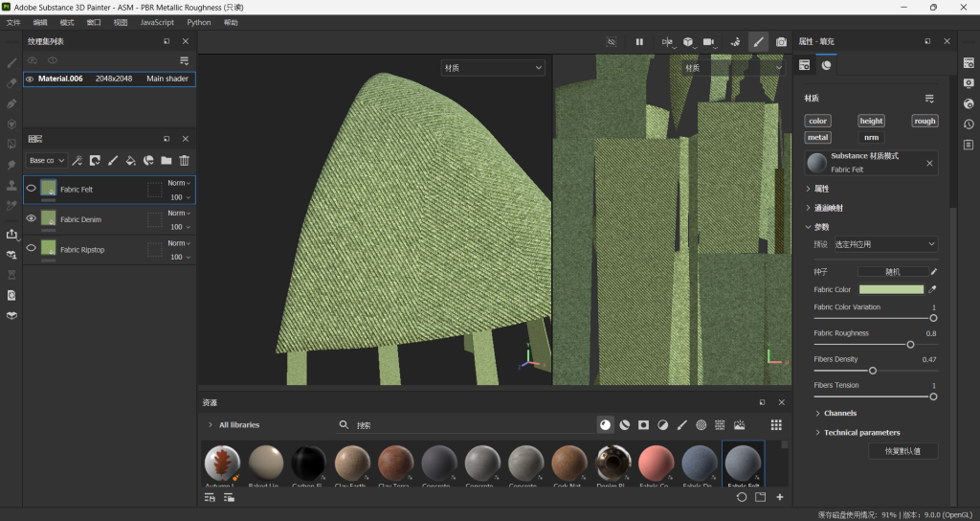Filter assets by smart materials
This screenshot has height=521, width=980.
pyautogui.click(x=624, y=425)
